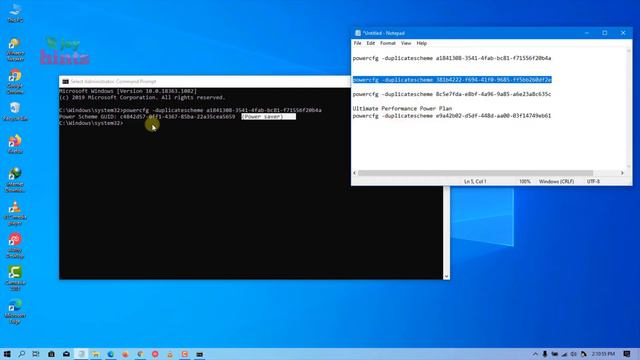640x360 pixels.
Task: Click the Ln, Col status bar entry
Action: [x=475, y=181]
